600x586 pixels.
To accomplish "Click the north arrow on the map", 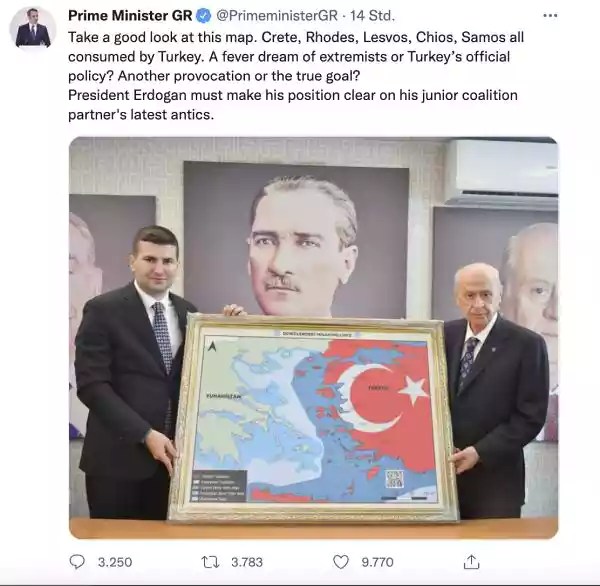I will 212,346.
